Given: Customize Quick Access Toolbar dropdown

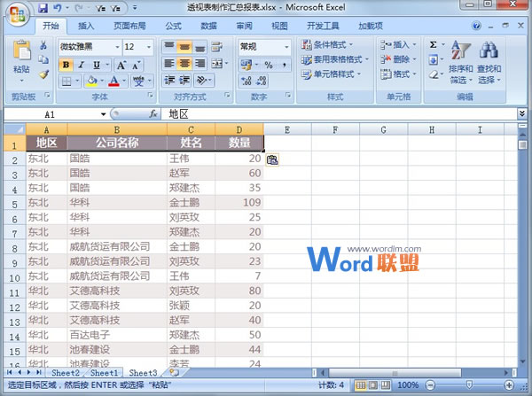Looking at the screenshot, I should click(x=135, y=8).
